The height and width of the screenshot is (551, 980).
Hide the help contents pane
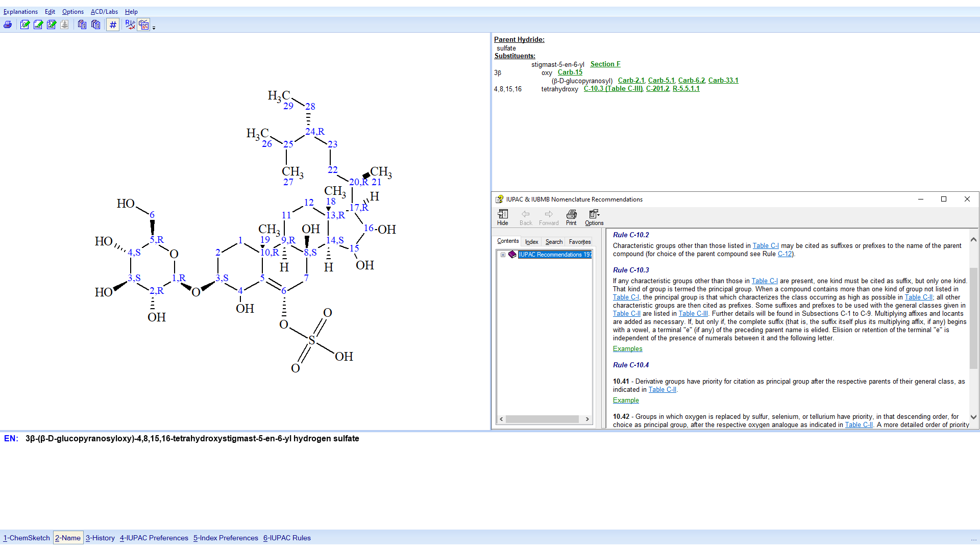(503, 217)
